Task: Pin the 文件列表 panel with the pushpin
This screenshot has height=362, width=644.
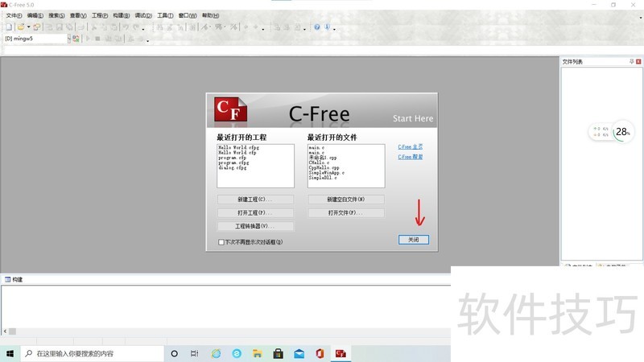Action: click(632, 62)
